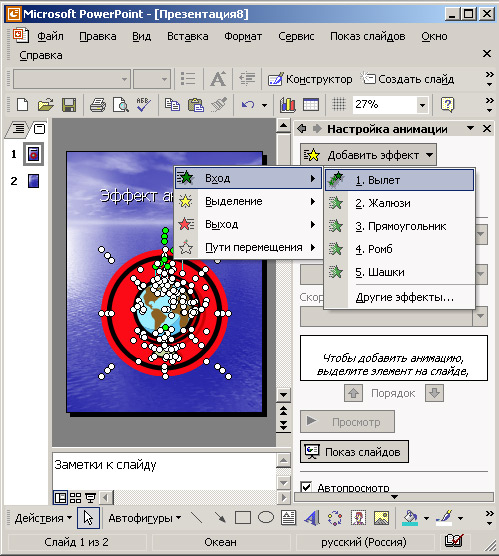Viewport: 499px width, 556px height.
Task: Insert a chart with the chart icon
Action: point(288,105)
